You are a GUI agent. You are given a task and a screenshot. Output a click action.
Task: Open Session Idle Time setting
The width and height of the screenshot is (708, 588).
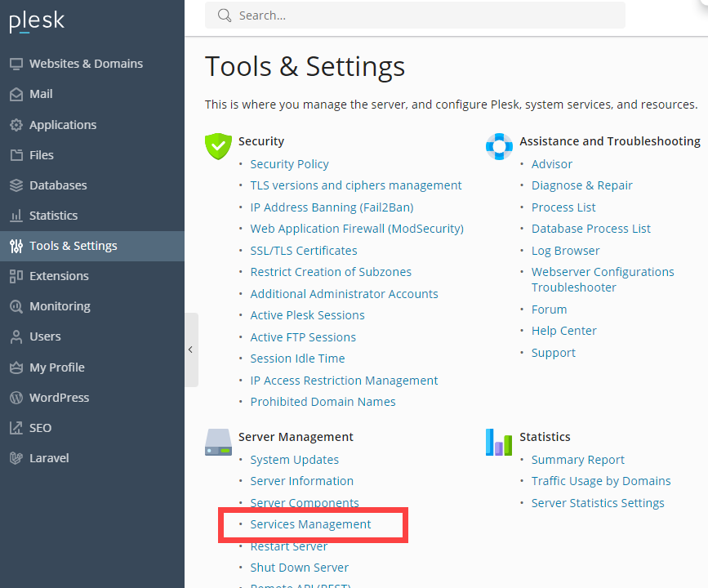click(x=297, y=359)
